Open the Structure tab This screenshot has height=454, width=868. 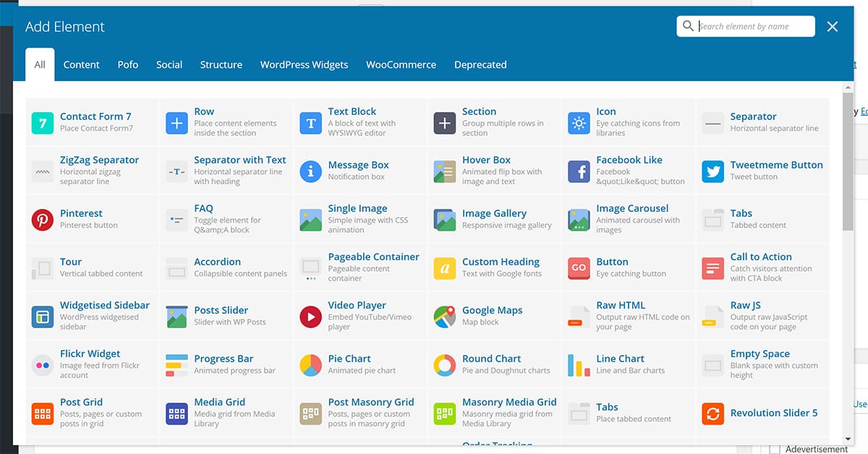coord(221,64)
